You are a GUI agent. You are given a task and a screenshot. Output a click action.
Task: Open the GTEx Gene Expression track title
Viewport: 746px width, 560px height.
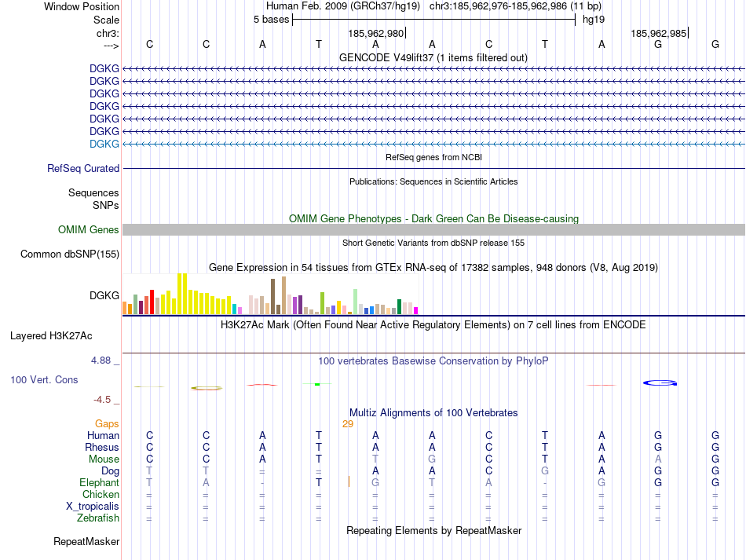click(433, 267)
